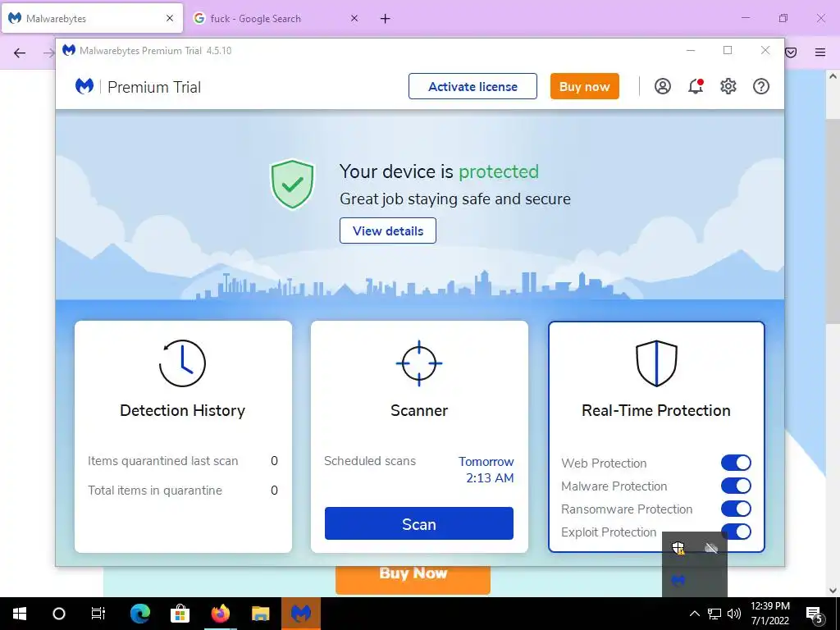The width and height of the screenshot is (840, 630).
Task: Open the Scanner card title
Action: pos(419,410)
